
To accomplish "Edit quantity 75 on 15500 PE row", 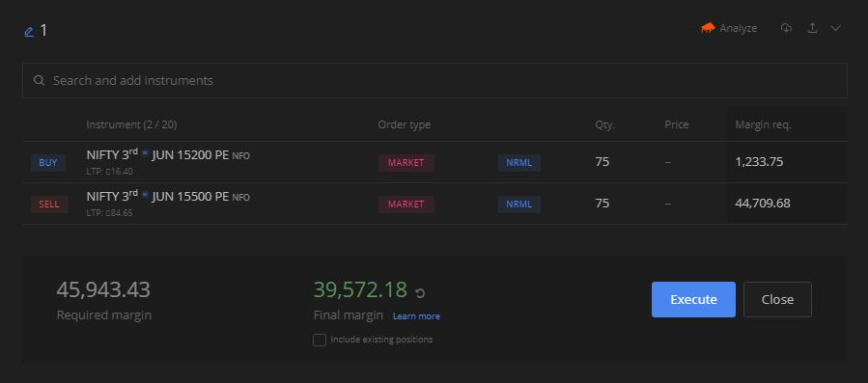I will (x=602, y=204).
